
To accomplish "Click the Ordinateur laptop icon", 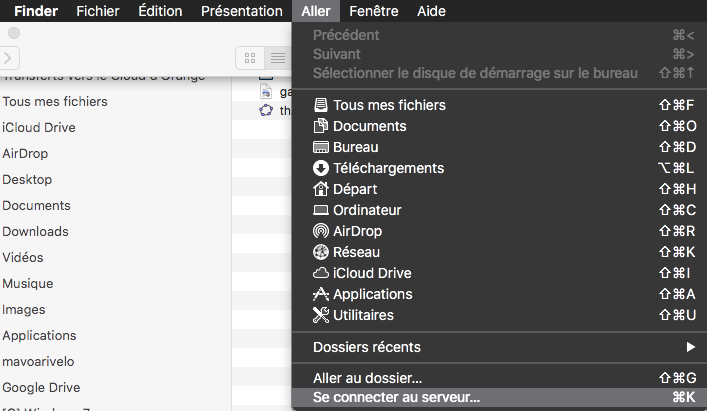I will 320,210.
